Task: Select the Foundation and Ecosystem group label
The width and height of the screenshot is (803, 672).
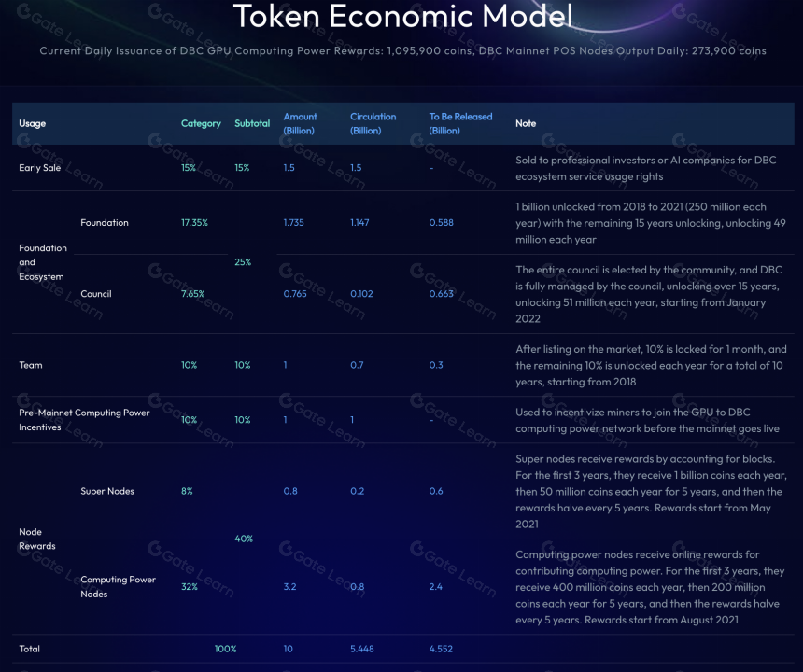Action: pyautogui.click(x=43, y=262)
